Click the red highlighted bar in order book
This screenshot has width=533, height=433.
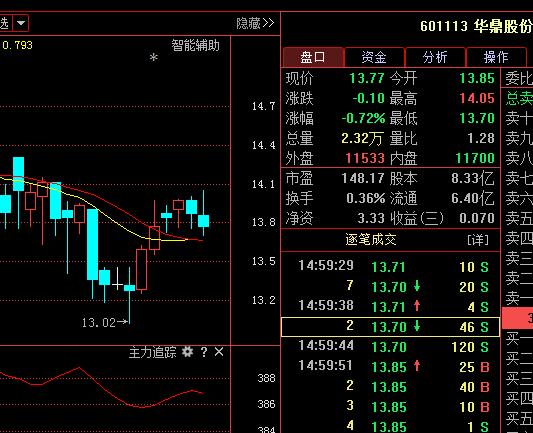[x=517, y=318]
